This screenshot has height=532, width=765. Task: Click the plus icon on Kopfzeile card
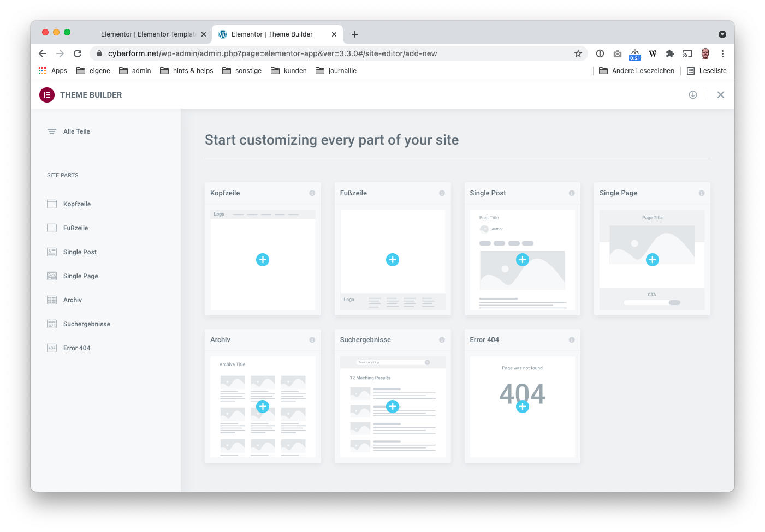[263, 260]
